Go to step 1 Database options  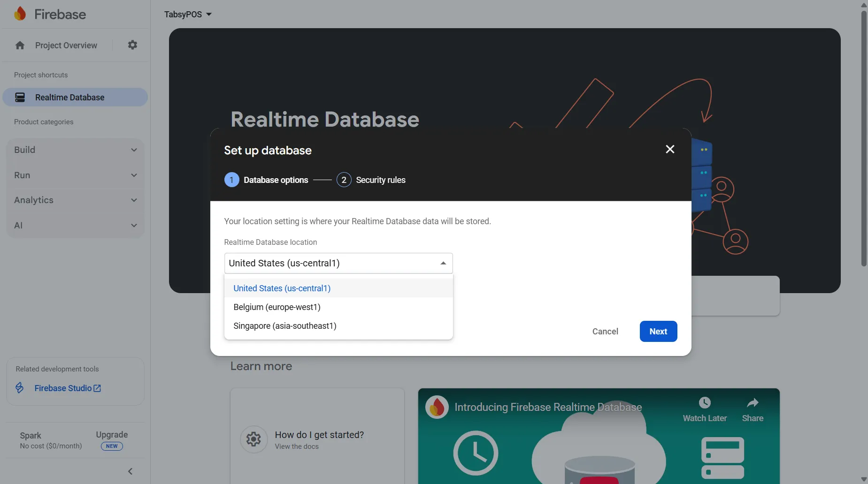click(x=266, y=180)
